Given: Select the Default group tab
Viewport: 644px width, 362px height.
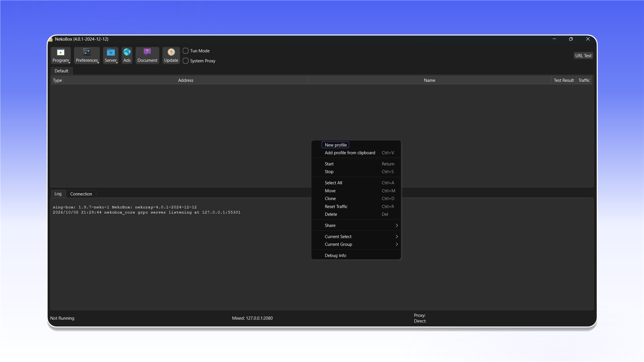Looking at the screenshot, I should point(61,71).
